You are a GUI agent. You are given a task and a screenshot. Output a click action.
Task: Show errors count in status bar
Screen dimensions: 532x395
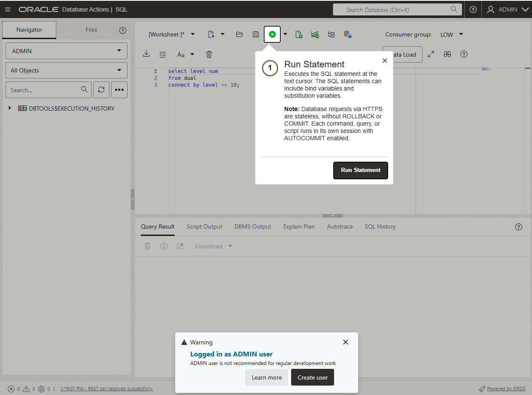pos(14,389)
